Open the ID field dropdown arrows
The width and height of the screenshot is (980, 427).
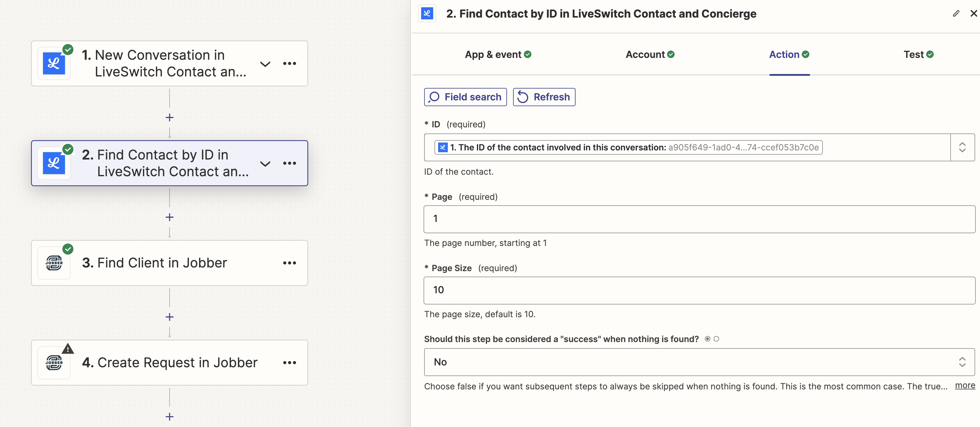click(x=962, y=147)
